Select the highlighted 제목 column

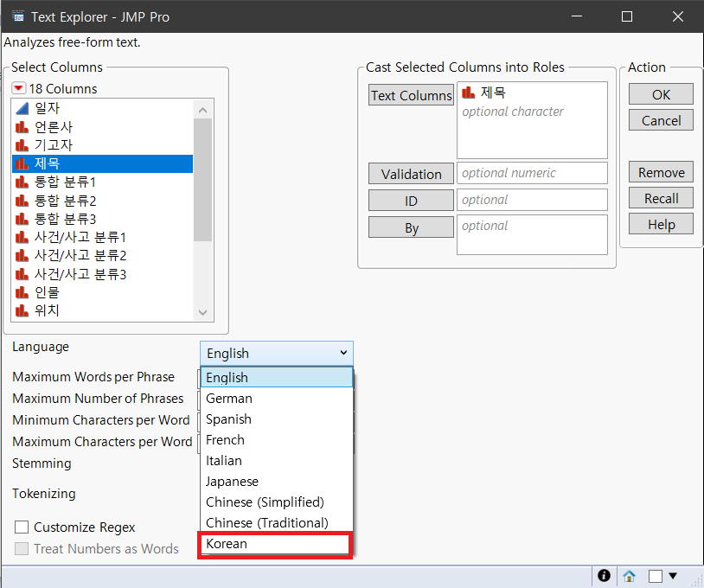[102, 163]
